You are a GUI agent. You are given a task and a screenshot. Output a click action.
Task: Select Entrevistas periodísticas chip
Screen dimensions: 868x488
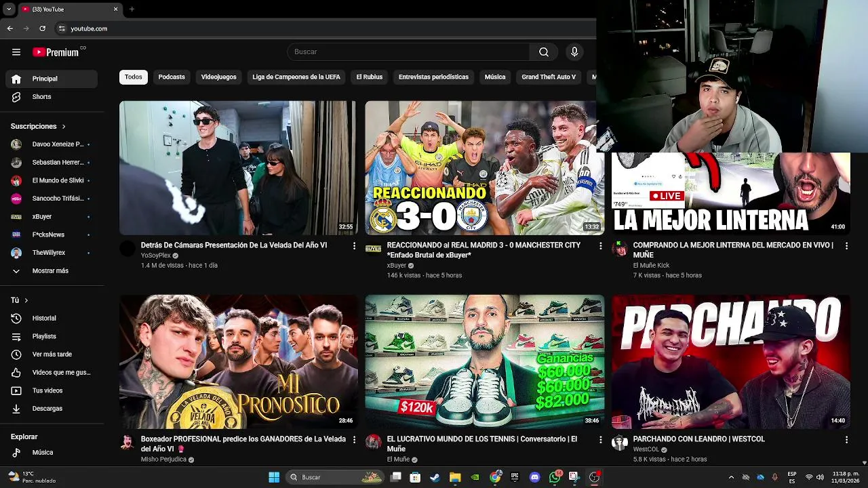click(x=434, y=77)
